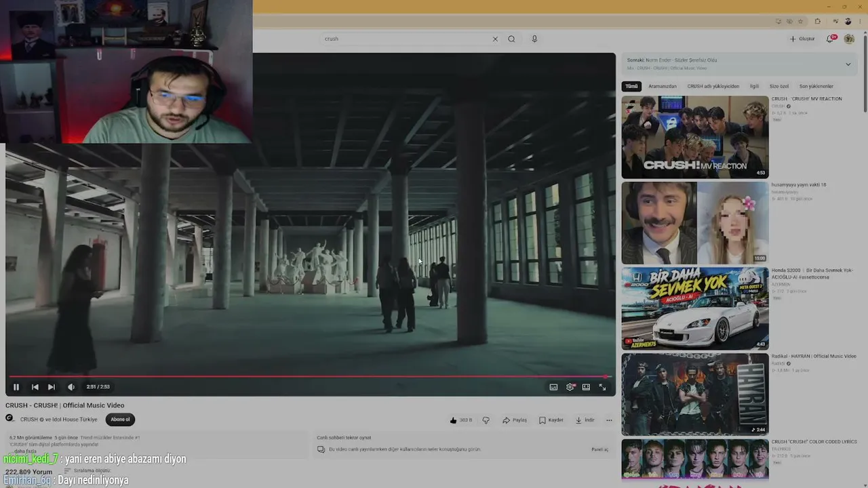Open the Radikal HAYRAN video thumbnail
Screen dimensions: 868x488
click(695, 394)
